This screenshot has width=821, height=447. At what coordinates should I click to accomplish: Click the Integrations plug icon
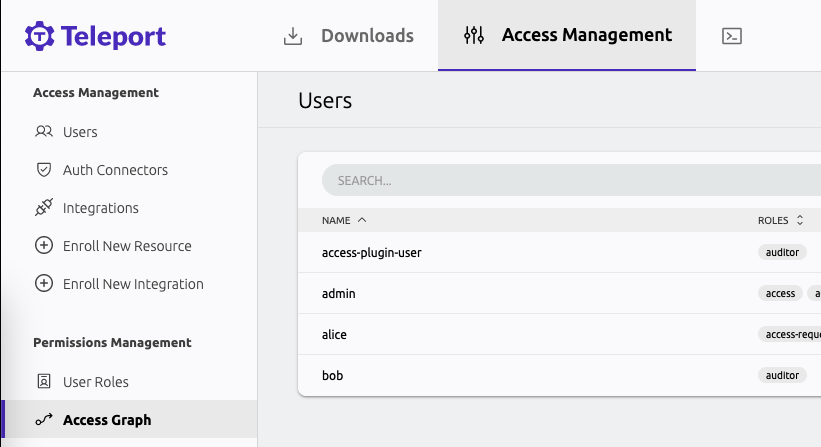43,208
